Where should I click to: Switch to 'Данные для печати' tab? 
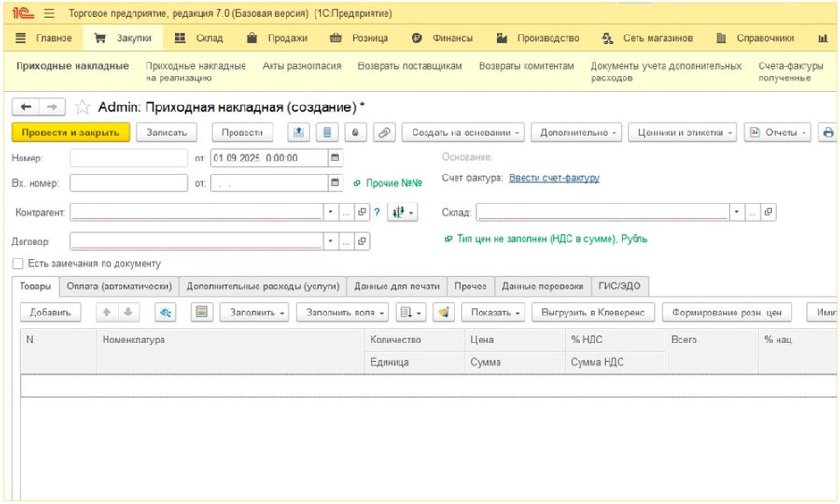(x=397, y=286)
